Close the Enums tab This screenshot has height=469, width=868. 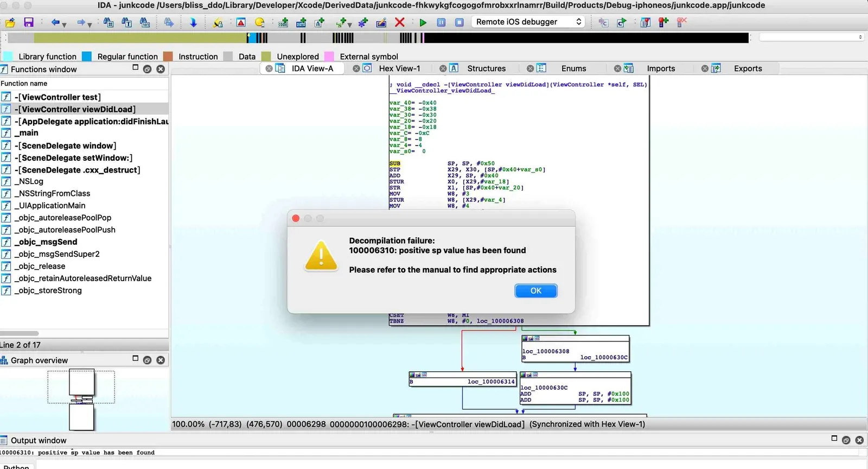(x=530, y=68)
